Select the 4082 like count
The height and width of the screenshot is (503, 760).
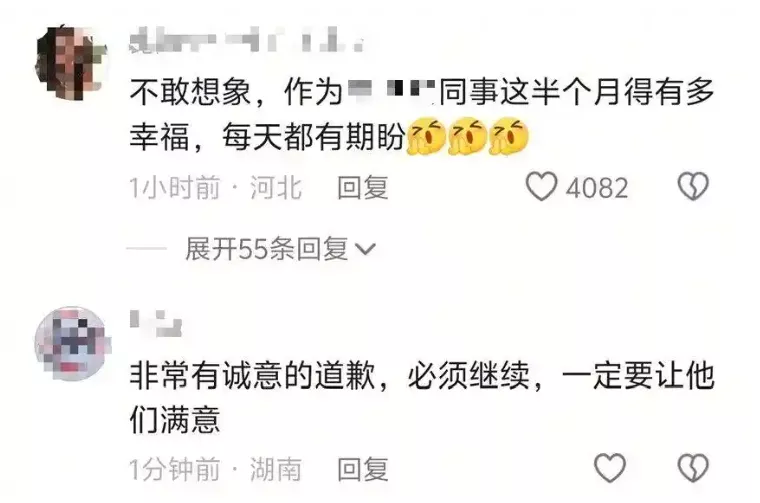(597, 188)
